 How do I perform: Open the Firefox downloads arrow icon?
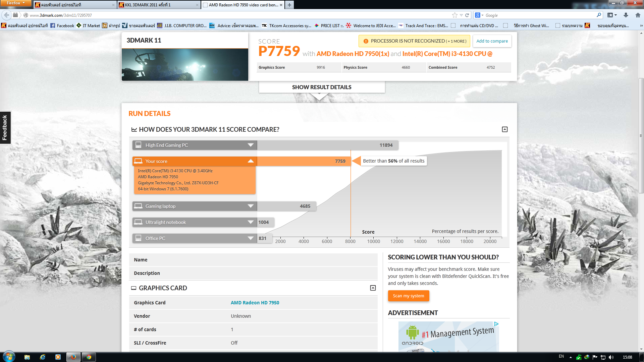[x=626, y=15]
